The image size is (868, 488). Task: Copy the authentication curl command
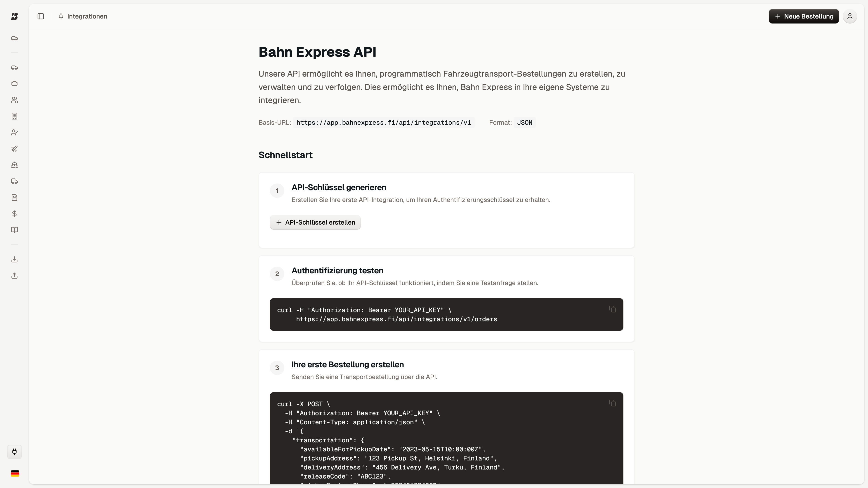tap(613, 309)
